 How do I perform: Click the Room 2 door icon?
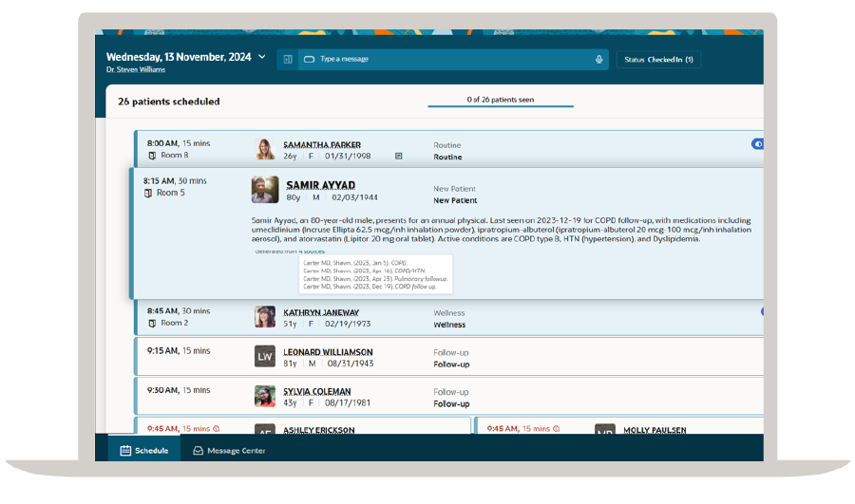(152, 323)
